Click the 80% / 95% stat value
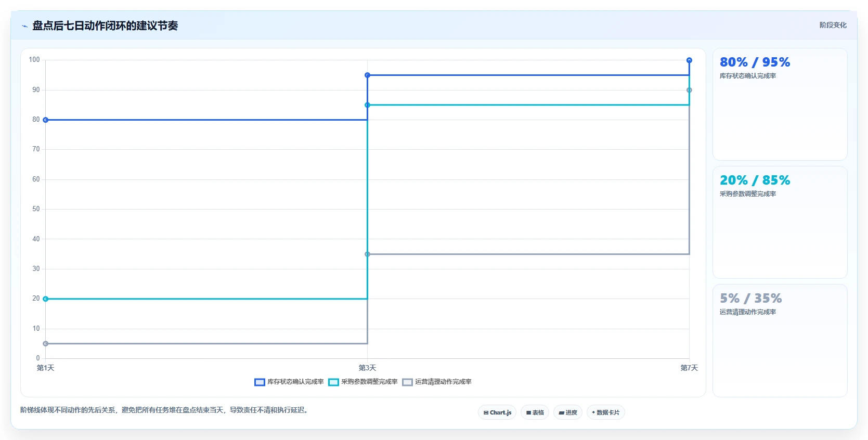868x440 pixels. pyautogui.click(x=755, y=62)
